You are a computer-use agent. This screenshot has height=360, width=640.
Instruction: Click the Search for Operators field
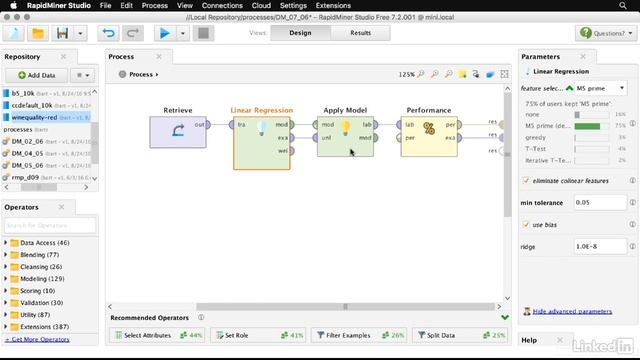(50, 225)
